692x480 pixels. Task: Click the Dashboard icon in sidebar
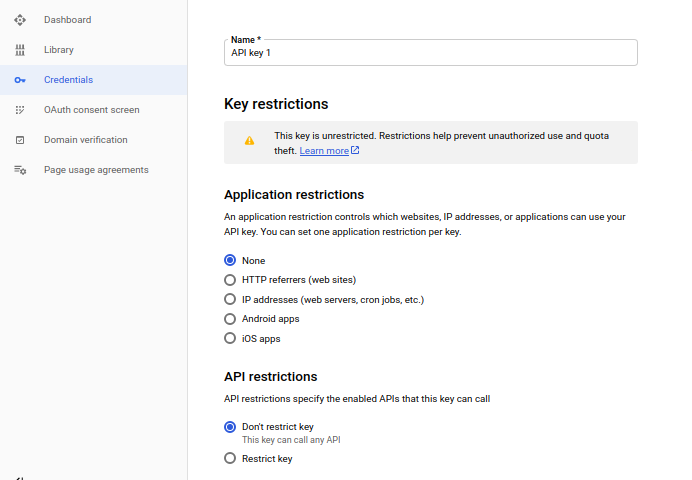pyautogui.click(x=20, y=20)
